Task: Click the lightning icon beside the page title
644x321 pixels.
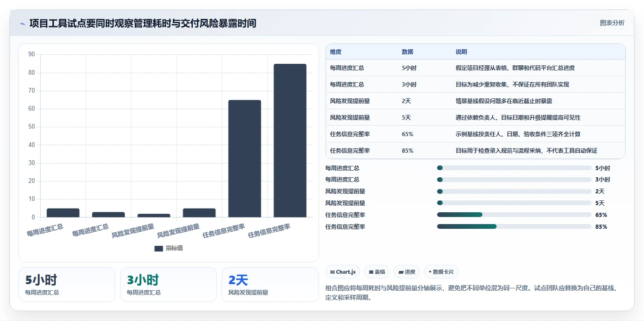Action: (x=22, y=24)
